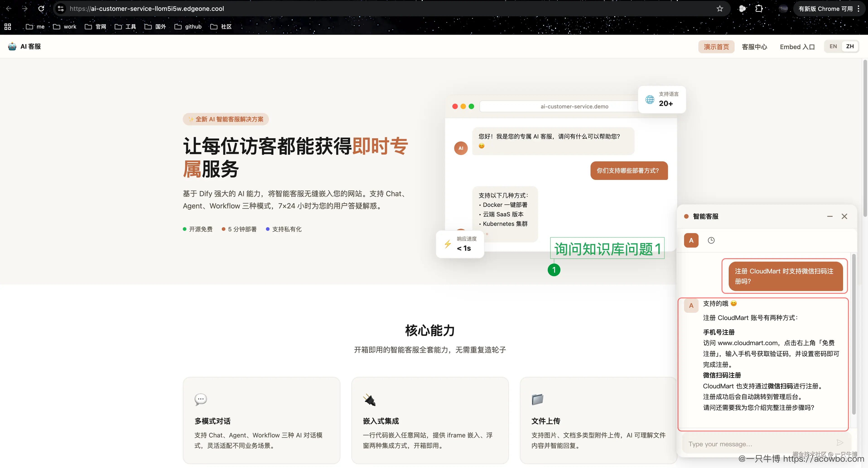Focus the browser address bar URL
This screenshot has height=468, width=868.
pyautogui.click(x=391, y=9)
